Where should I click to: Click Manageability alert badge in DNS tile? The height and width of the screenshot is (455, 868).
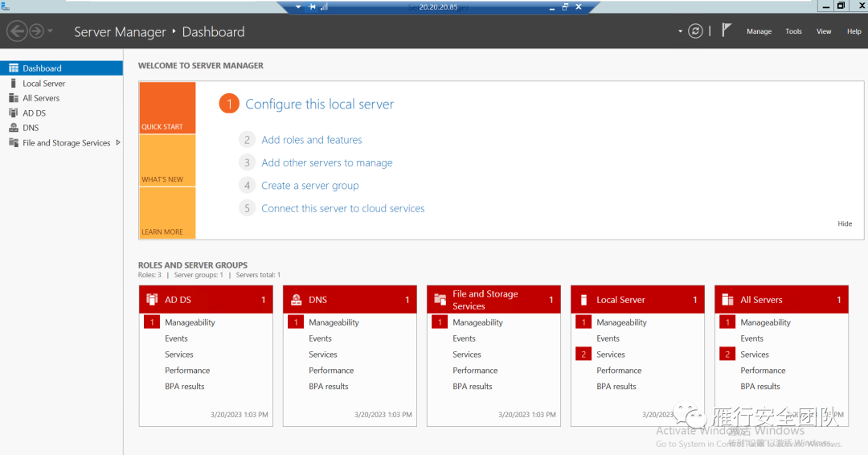tap(296, 322)
